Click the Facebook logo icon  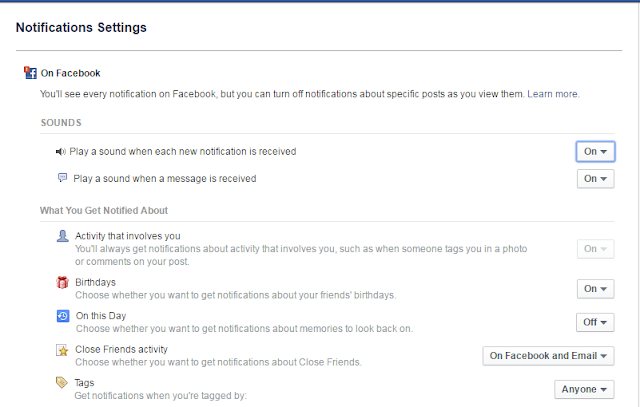click(x=29, y=73)
